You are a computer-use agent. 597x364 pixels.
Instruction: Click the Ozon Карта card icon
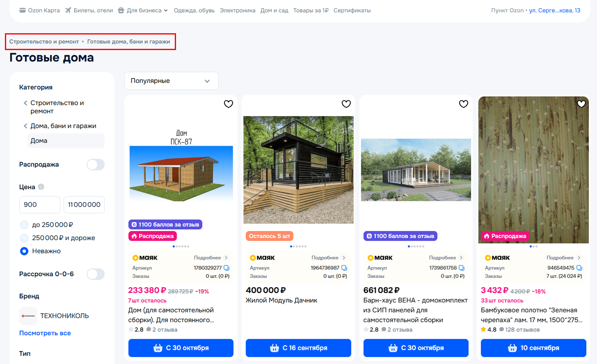click(23, 10)
